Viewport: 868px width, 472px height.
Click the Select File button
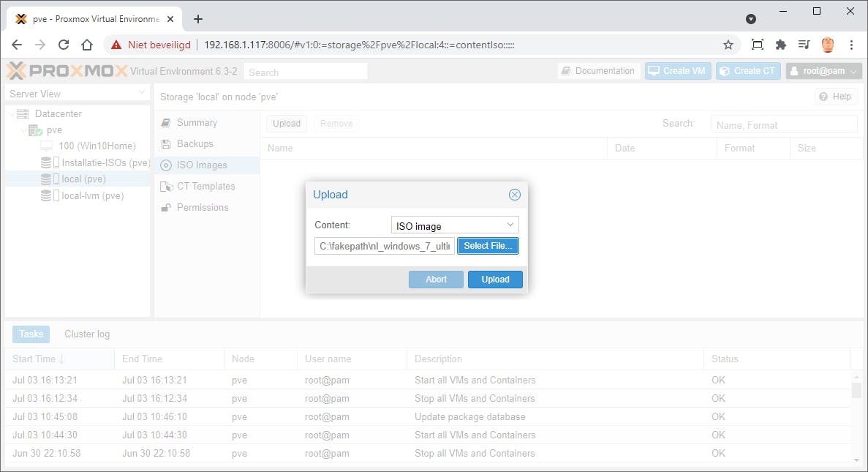click(x=488, y=246)
